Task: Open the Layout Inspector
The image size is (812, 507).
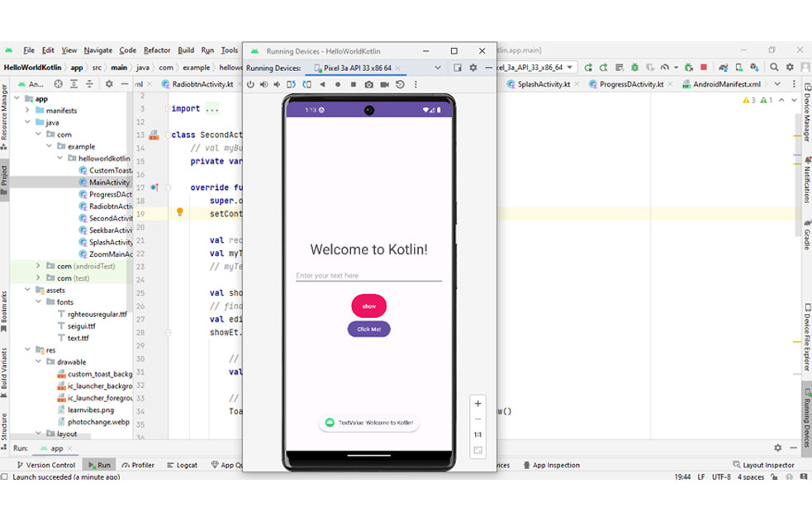Action: click(x=763, y=465)
